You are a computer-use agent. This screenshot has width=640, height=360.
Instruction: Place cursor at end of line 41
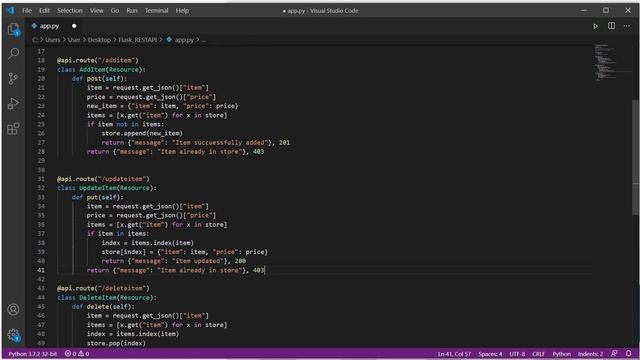[x=265, y=270]
